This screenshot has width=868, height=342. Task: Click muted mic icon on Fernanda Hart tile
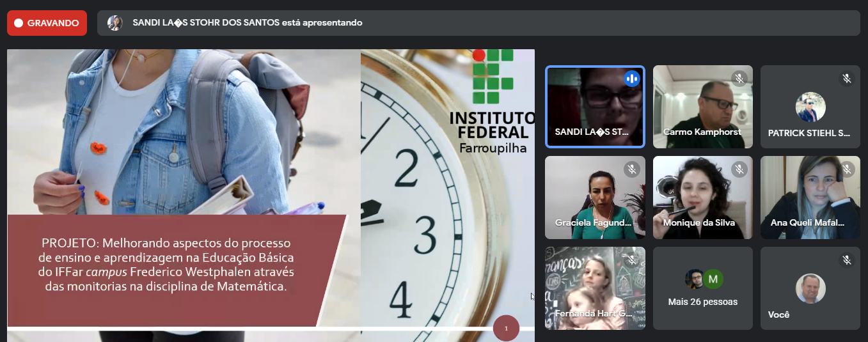click(x=632, y=260)
